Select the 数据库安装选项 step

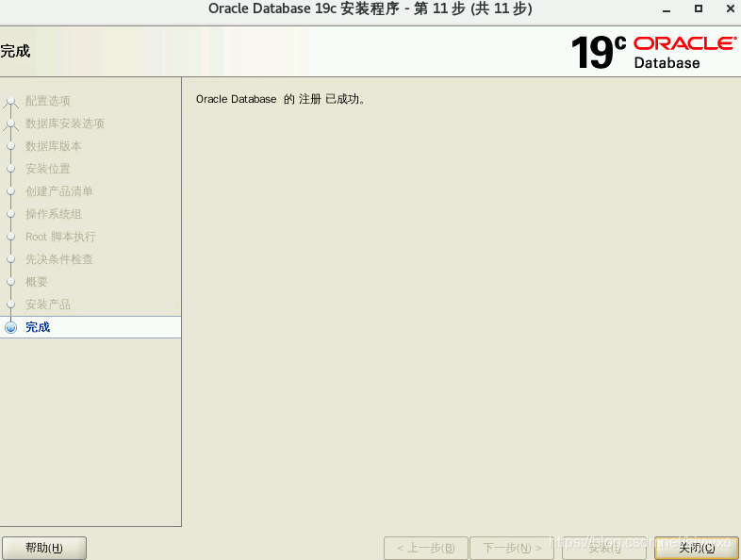tap(65, 124)
